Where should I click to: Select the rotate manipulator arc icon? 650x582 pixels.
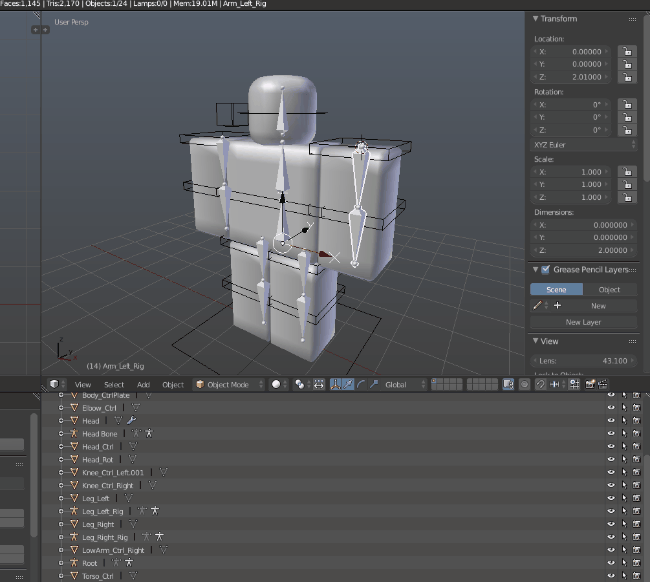click(x=361, y=384)
